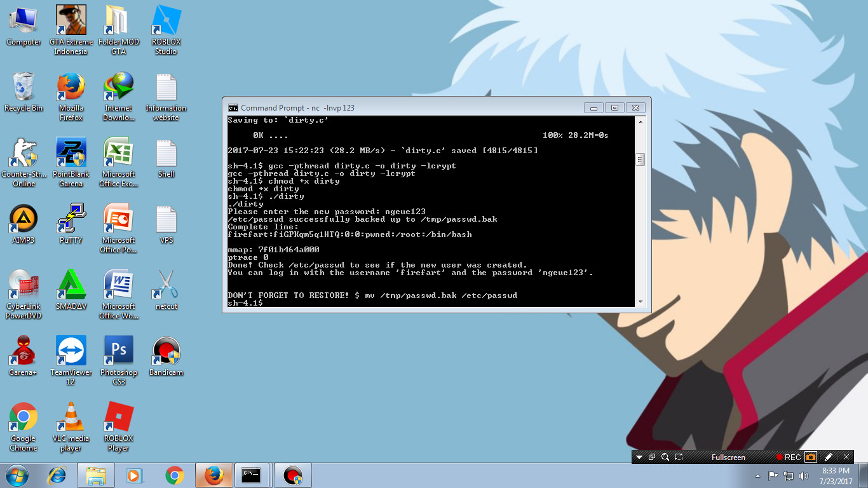This screenshot has height=488, width=868.
Task: Click the Command Prompt scrollbar down arrow
Action: coord(641,302)
